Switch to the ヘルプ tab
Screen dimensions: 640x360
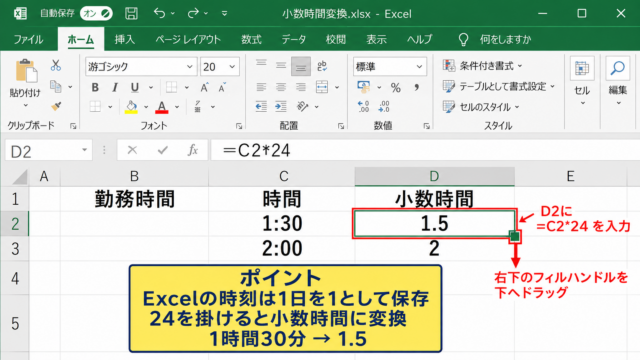coord(419,40)
